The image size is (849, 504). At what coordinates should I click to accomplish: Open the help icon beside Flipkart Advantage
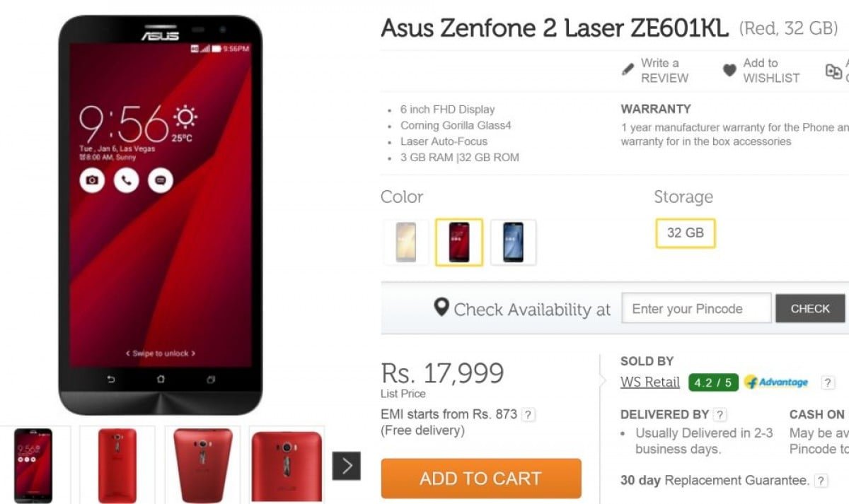828,383
